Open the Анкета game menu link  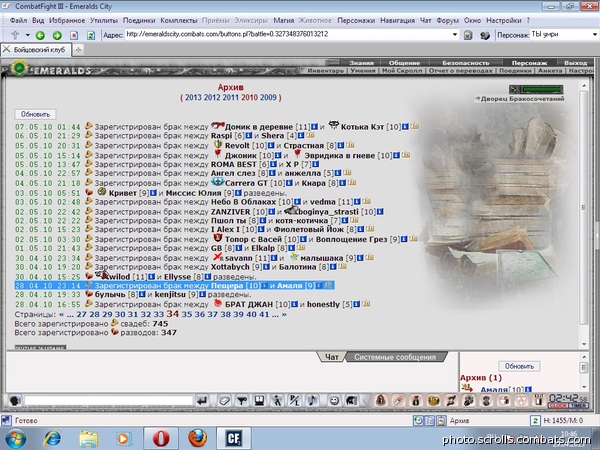pyautogui.click(x=550, y=71)
